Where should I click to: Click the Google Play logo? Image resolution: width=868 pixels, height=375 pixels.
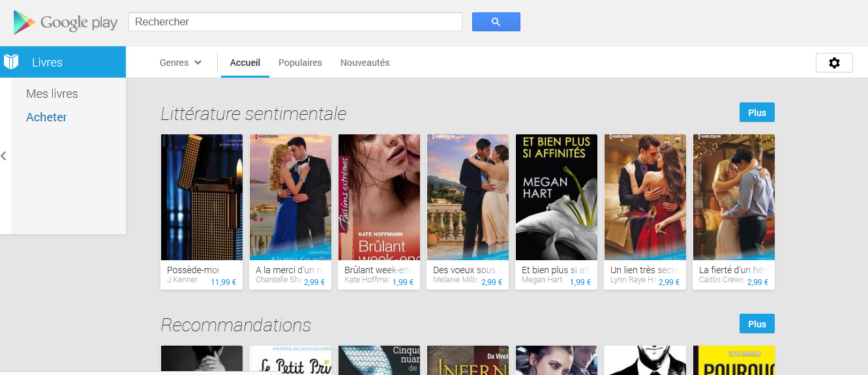[65, 23]
